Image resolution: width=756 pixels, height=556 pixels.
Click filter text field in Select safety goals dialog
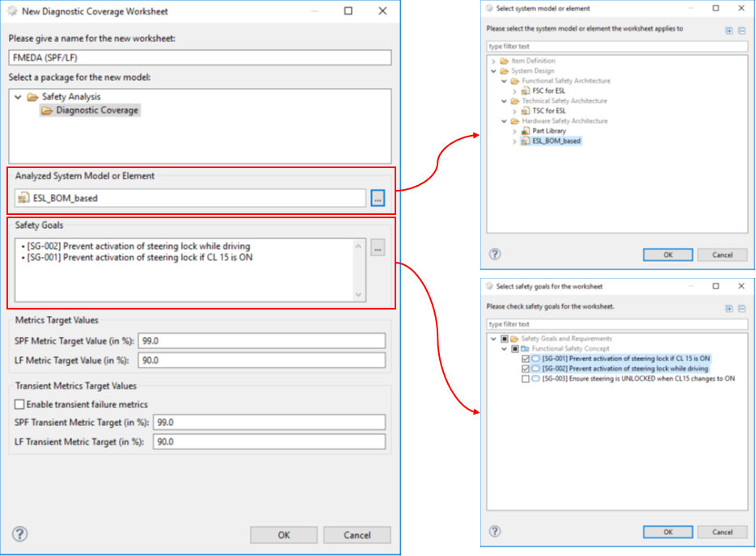tap(617, 324)
